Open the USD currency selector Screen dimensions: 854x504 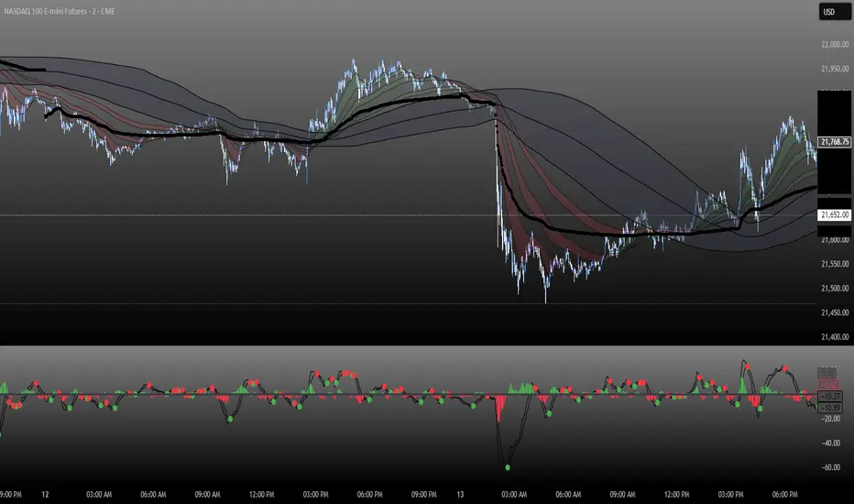pyautogui.click(x=835, y=12)
